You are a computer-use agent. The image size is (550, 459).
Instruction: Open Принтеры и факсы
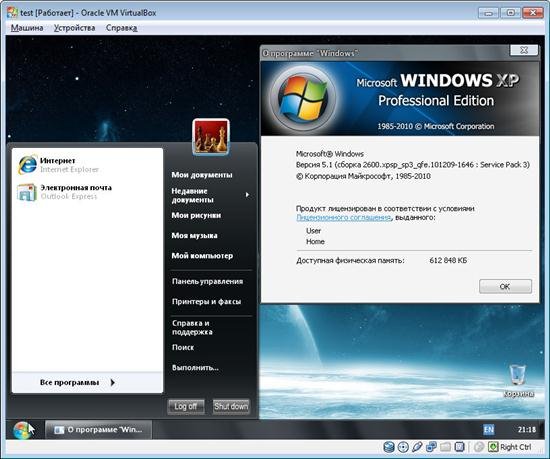point(206,302)
